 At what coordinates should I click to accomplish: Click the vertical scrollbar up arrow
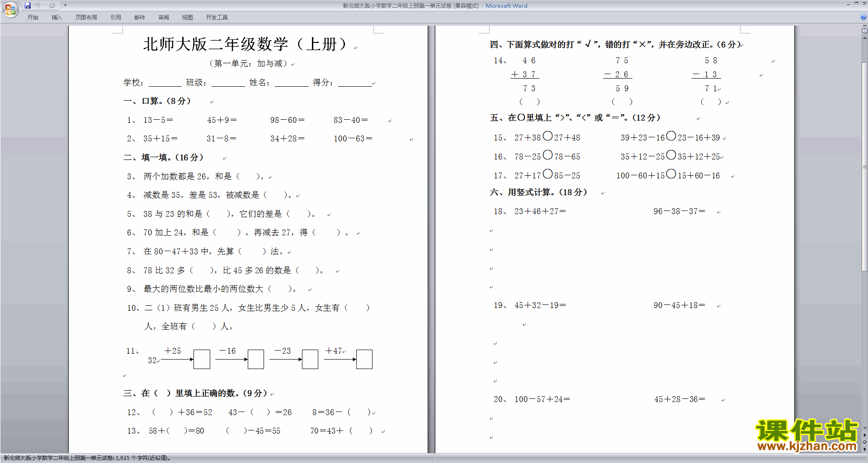pyautogui.click(x=865, y=38)
